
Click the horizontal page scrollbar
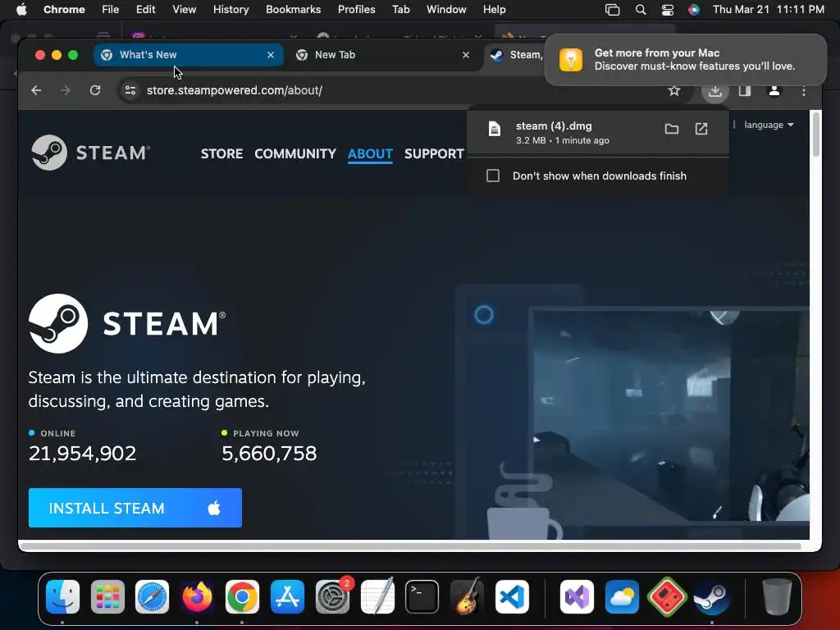point(410,546)
